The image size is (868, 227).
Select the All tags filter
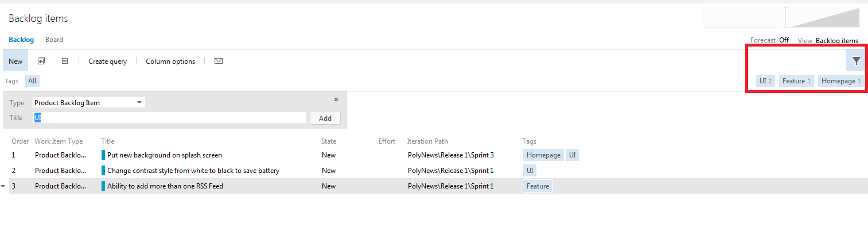pyautogui.click(x=32, y=81)
